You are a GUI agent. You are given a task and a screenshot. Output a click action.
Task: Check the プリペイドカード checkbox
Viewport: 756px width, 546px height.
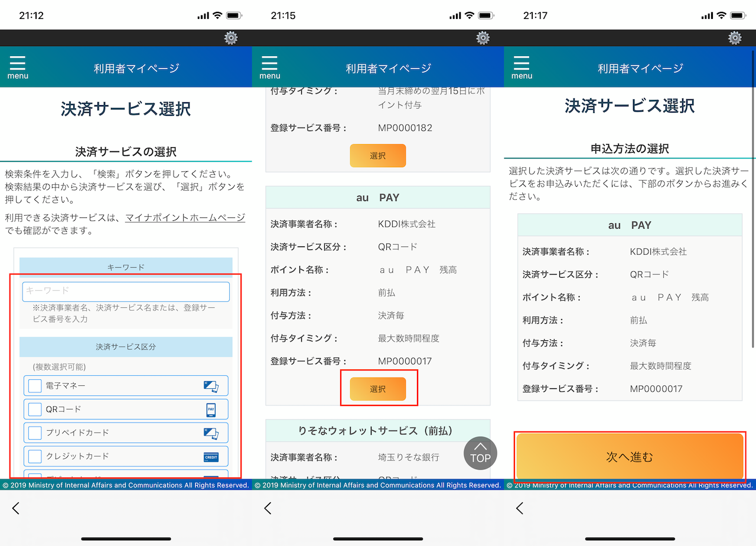[x=35, y=433]
